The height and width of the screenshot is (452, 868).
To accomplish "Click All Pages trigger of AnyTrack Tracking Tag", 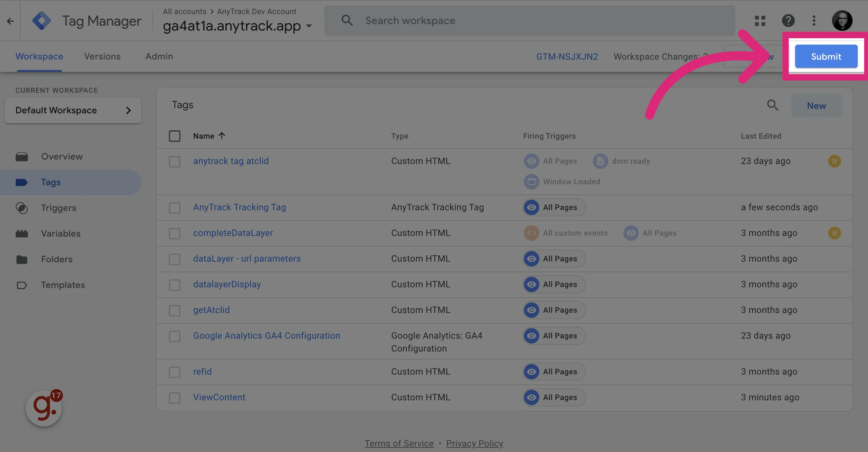I will [554, 207].
